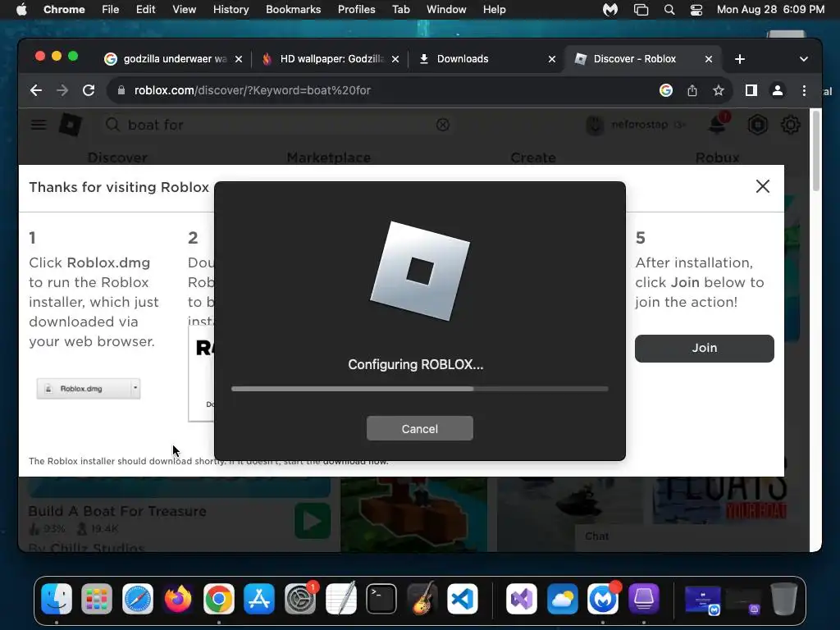The height and width of the screenshot is (630, 840).
Task: Switch to Downloads tab
Action: (463, 59)
